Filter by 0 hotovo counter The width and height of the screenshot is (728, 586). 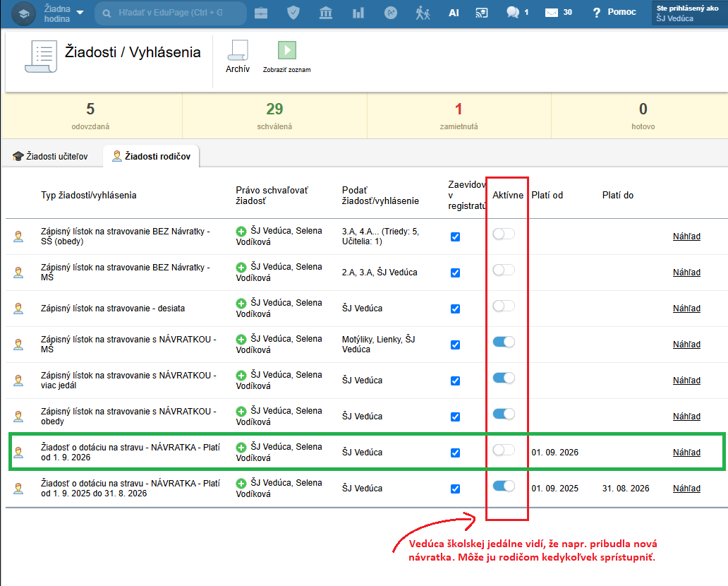(643, 116)
